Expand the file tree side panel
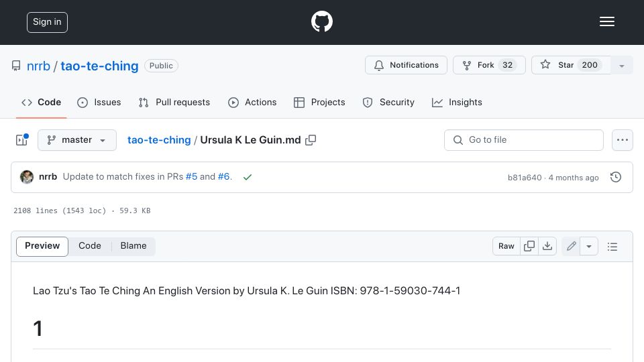 coord(22,140)
